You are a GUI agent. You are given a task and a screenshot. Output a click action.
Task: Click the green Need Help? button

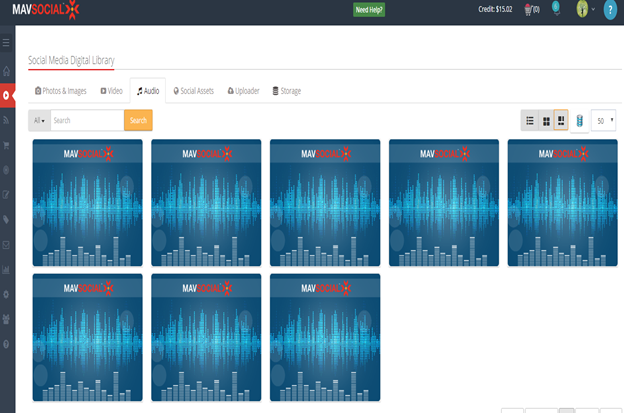click(369, 10)
